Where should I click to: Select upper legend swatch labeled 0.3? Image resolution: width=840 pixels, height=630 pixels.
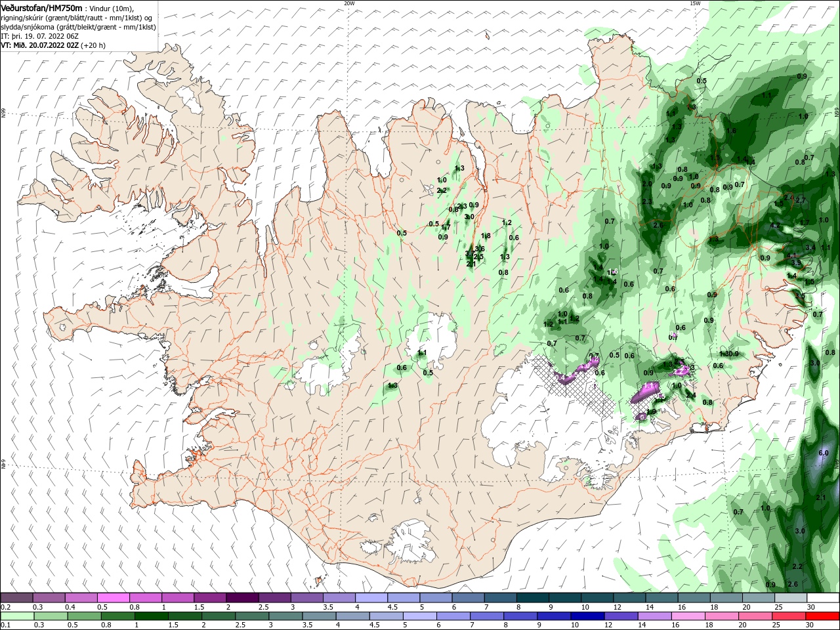click(49, 598)
